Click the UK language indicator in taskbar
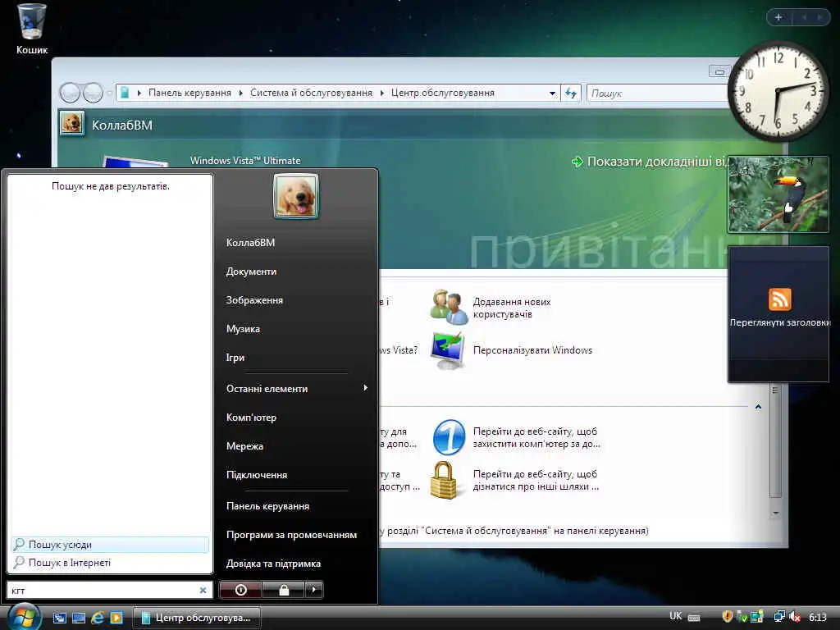 [676, 616]
